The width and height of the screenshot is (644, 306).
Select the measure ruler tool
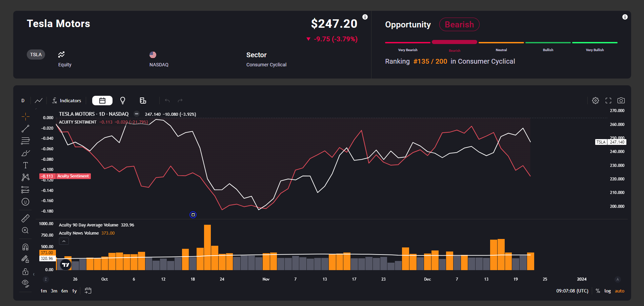click(x=25, y=218)
